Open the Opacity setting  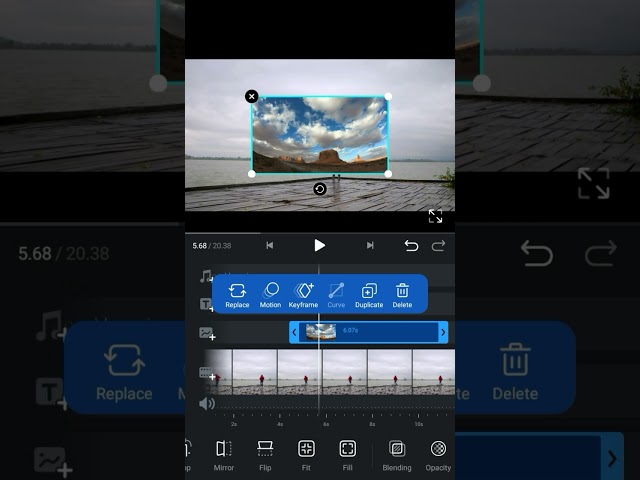click(x=438, y=456)
